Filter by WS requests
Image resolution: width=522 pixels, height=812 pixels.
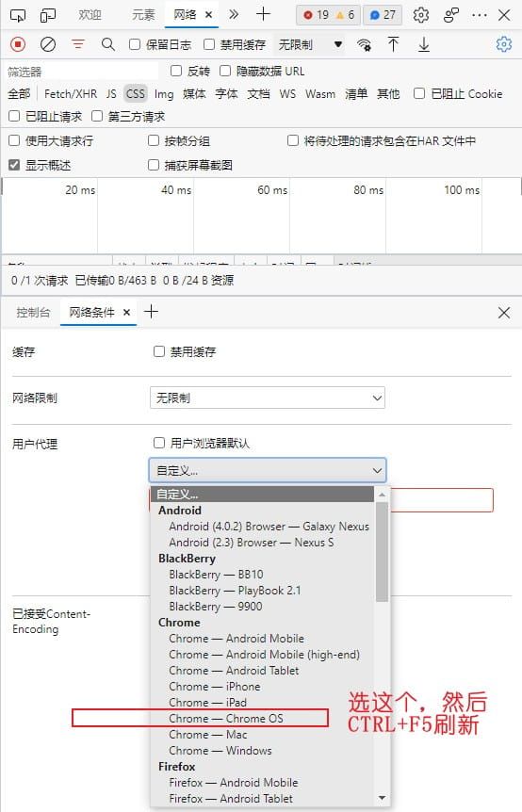287,94
